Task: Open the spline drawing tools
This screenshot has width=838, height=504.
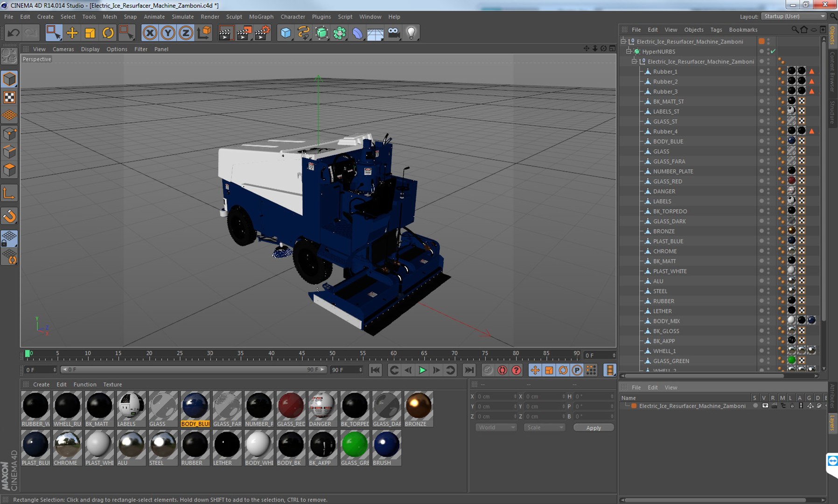Action: (x=304, y=33)
